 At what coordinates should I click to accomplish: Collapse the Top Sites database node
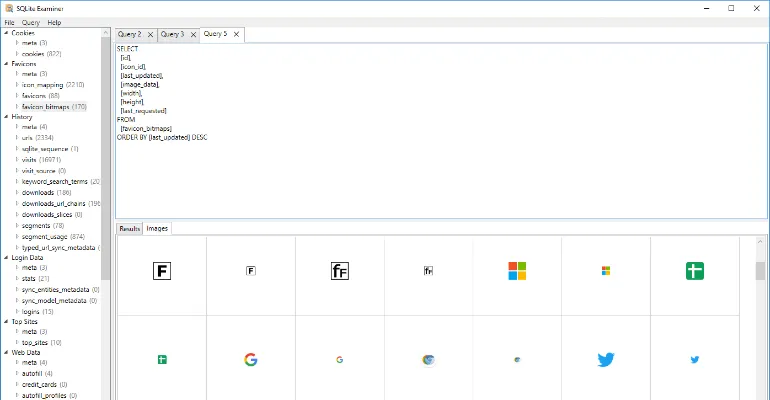point(6,321)
